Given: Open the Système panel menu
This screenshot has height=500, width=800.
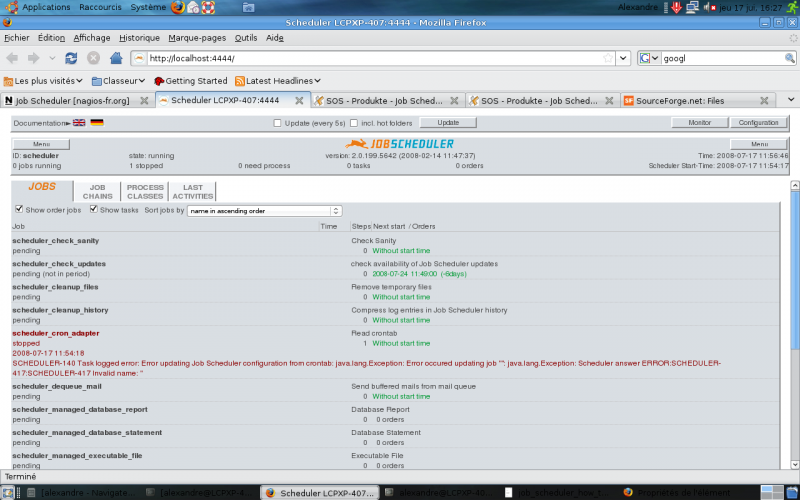Looking at the screenshot, I should point(148,7).
